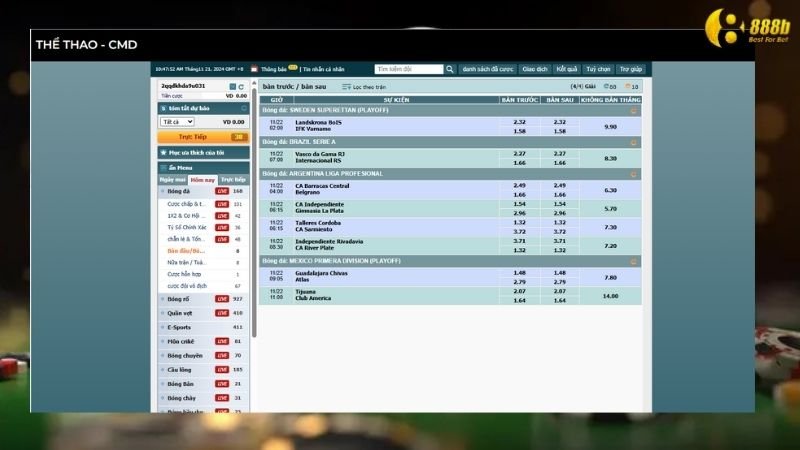800x450 pixels.
Task: Switch to Trực tiếp tab
Action: pos(233,180)
